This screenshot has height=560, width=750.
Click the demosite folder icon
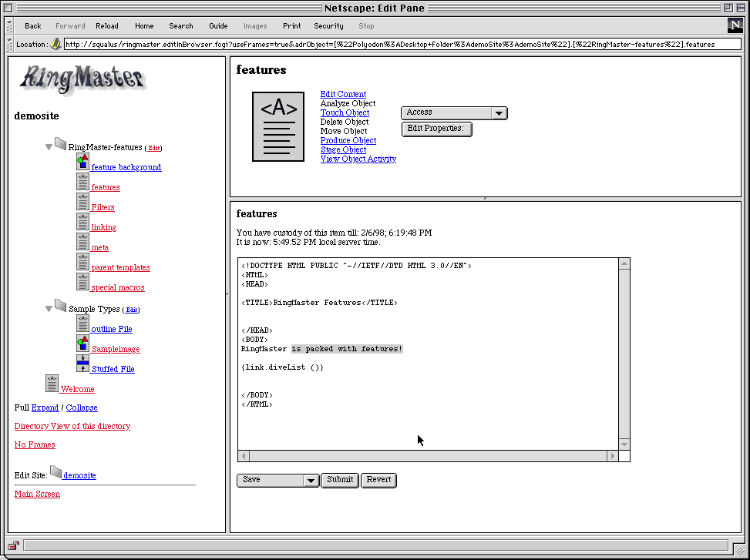point(55,471)
